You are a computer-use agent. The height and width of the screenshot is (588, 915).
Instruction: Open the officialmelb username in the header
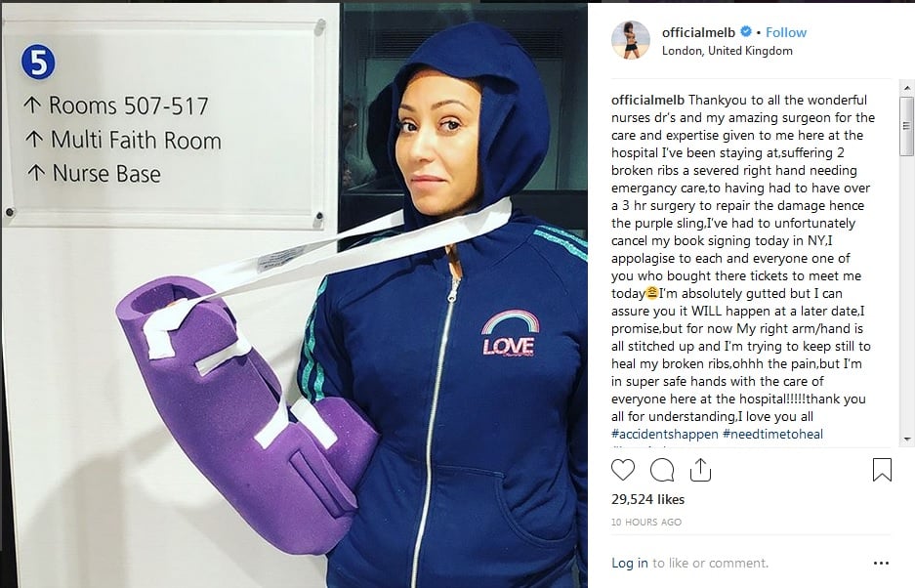tap(698, 32)
